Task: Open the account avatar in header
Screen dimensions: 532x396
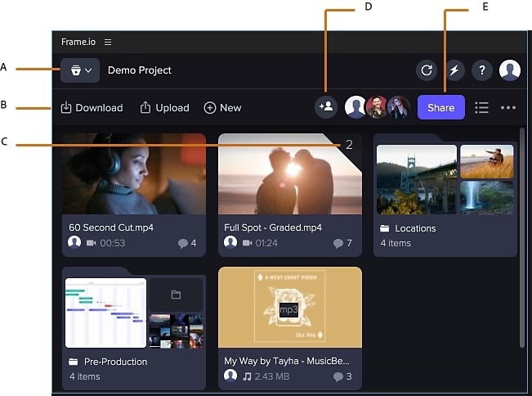Action: [x=510, y=70]
